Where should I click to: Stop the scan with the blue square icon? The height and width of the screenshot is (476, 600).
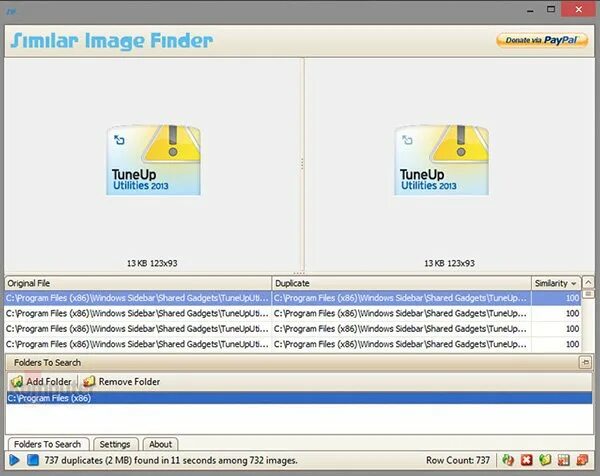(33, 460)
